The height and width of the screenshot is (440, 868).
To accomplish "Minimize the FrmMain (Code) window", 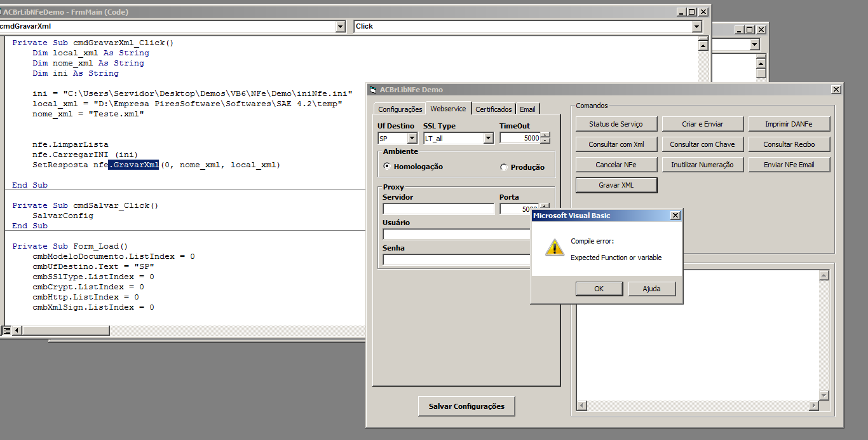I will click(682, 11).
